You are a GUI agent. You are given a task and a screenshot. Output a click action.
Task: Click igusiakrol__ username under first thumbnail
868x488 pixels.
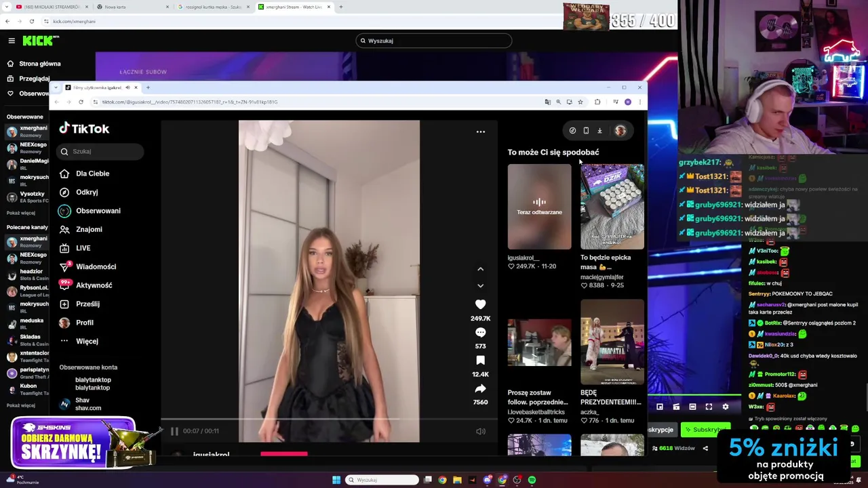point(523,258)
